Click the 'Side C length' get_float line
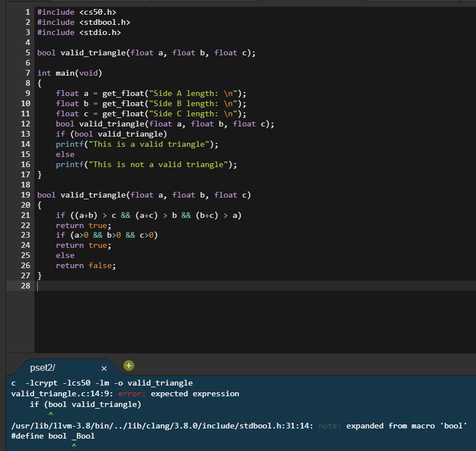This screenshot has height=451, width=476. [x=151, y=114]
